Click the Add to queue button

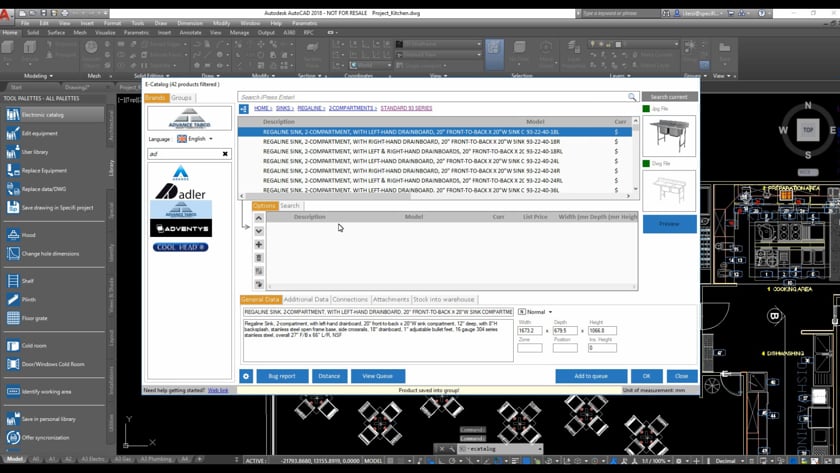[x=591, y=376]
